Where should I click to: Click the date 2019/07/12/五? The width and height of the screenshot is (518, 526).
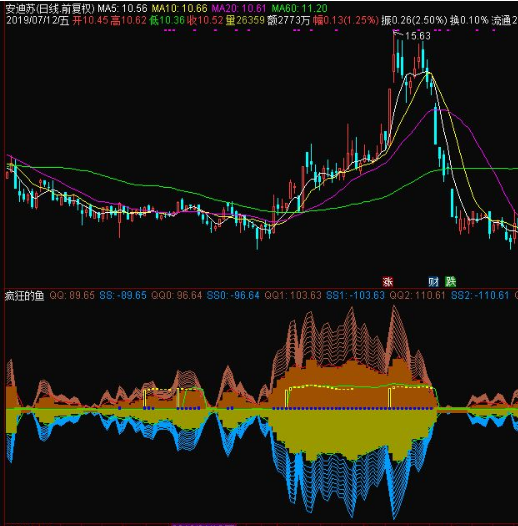point(38,21)
